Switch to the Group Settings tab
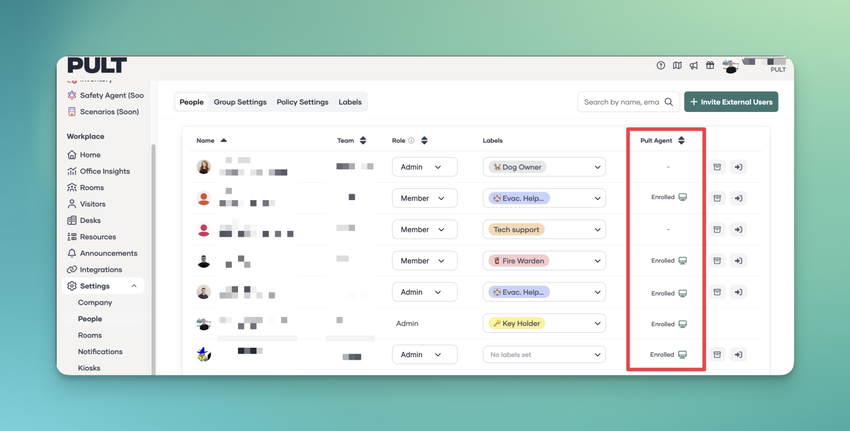This screenshot has height=431, width=850. tap(240, 102)
